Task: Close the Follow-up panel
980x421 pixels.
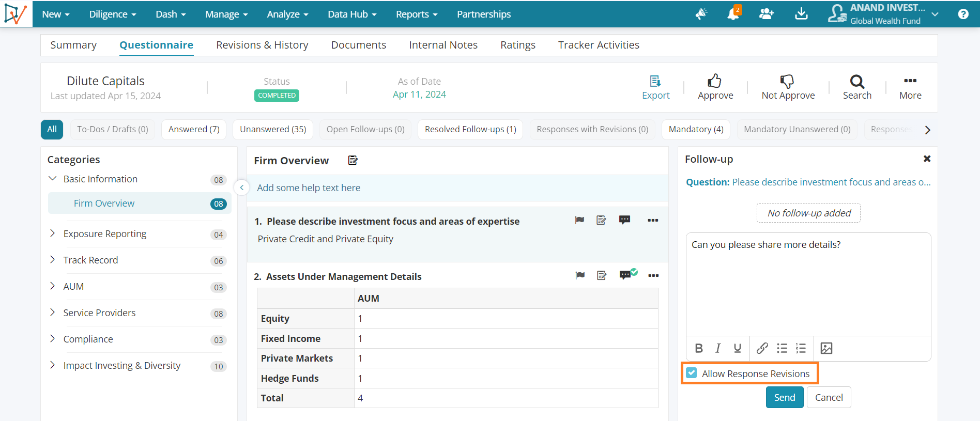Action: tap(927, 159)
